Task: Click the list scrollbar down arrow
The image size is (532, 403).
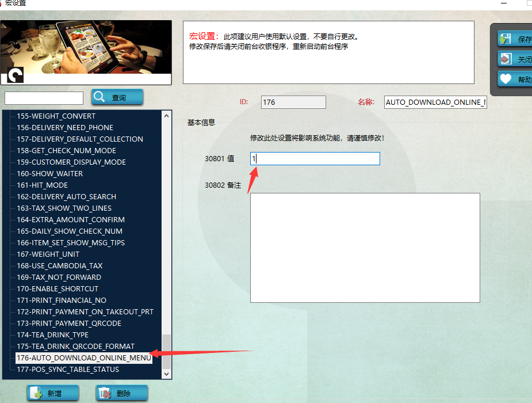Action: [166, 374]
